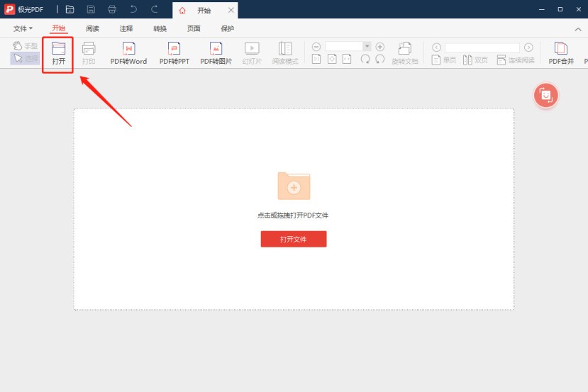Viewport: 588px width, 392px height.
Task: Click the page number input field
Action: [482, 47]
